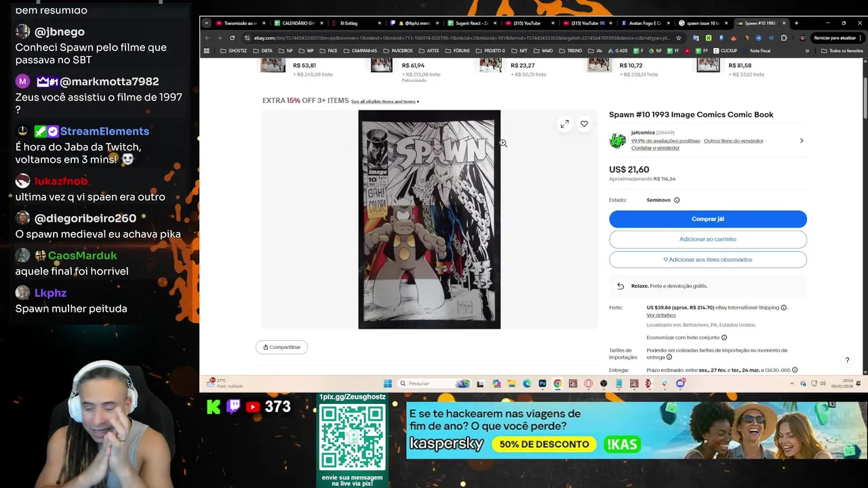Open a new browser tab
This screenshot has width=868, height=488.
pos(796,23)
